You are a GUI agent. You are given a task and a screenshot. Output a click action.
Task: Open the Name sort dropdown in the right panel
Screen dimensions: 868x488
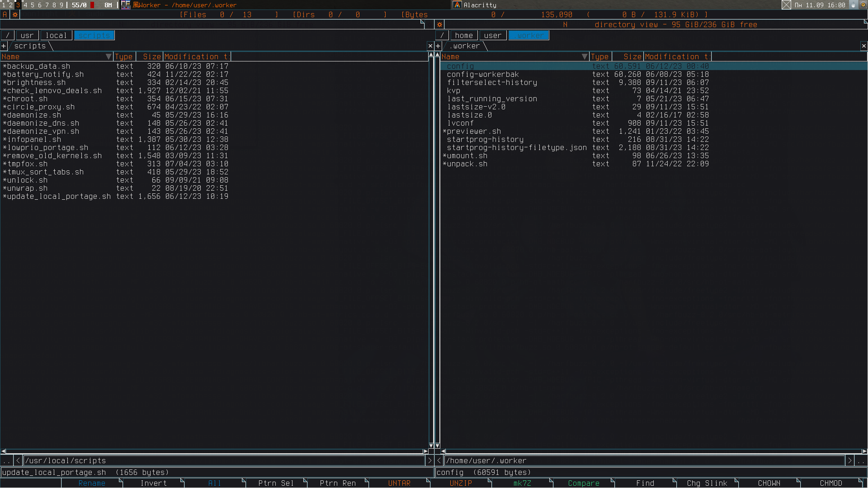point(585,56)
